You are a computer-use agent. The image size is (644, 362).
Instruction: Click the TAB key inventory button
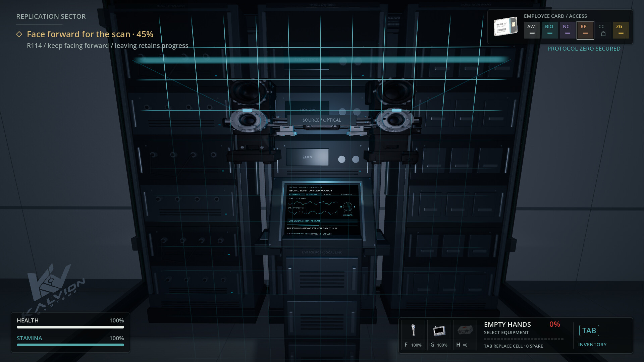pos(589,330)
